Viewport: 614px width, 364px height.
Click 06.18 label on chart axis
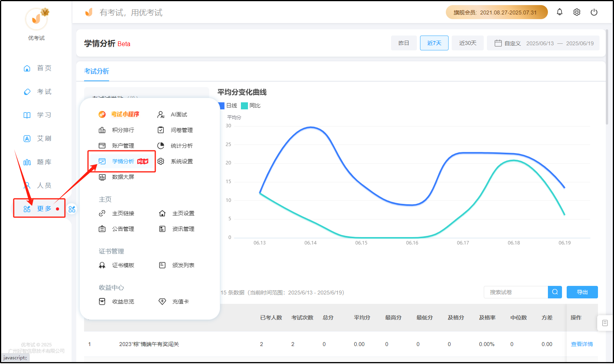coord(514,243)
